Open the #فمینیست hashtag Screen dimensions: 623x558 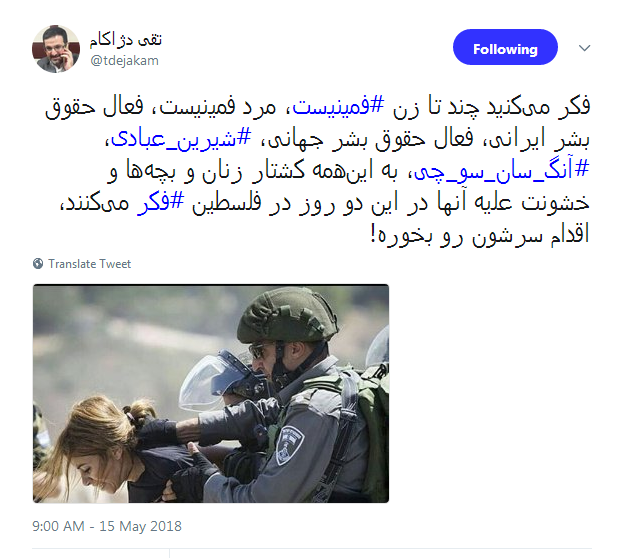[338, 106]
